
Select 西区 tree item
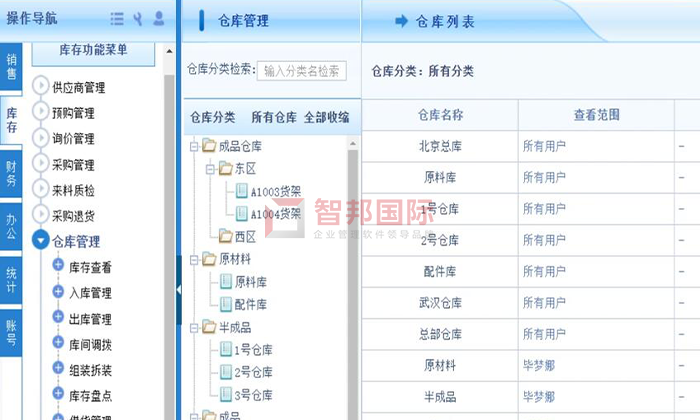click(245, 237)
